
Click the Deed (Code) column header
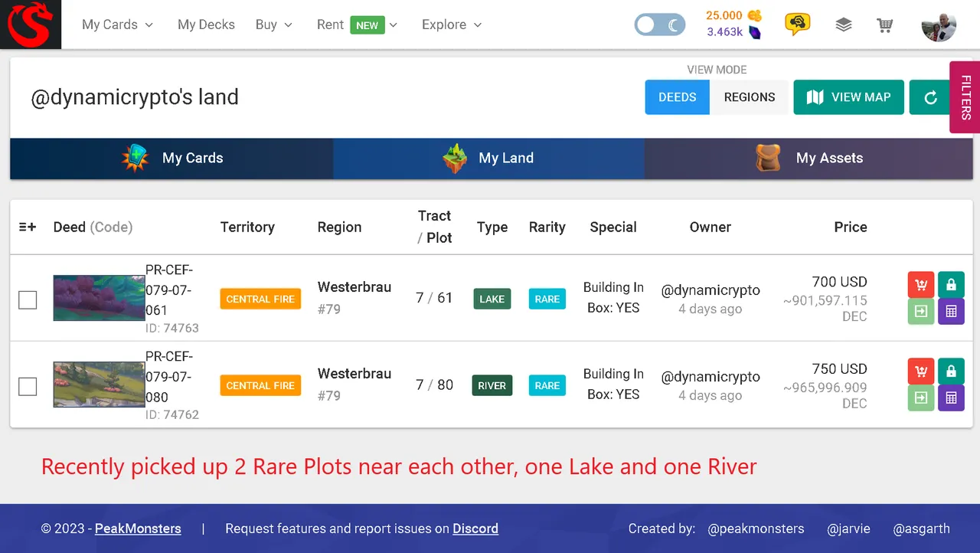(93, 227)
